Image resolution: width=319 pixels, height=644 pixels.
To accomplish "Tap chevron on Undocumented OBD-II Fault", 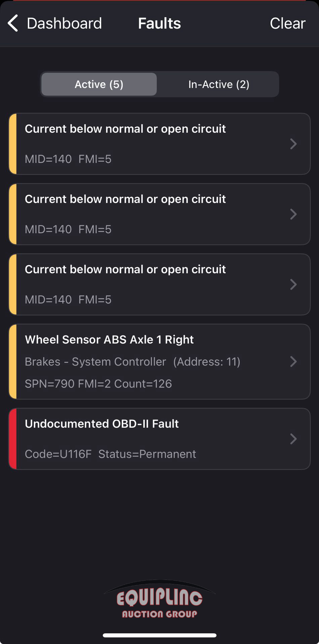I will (293, 439).
